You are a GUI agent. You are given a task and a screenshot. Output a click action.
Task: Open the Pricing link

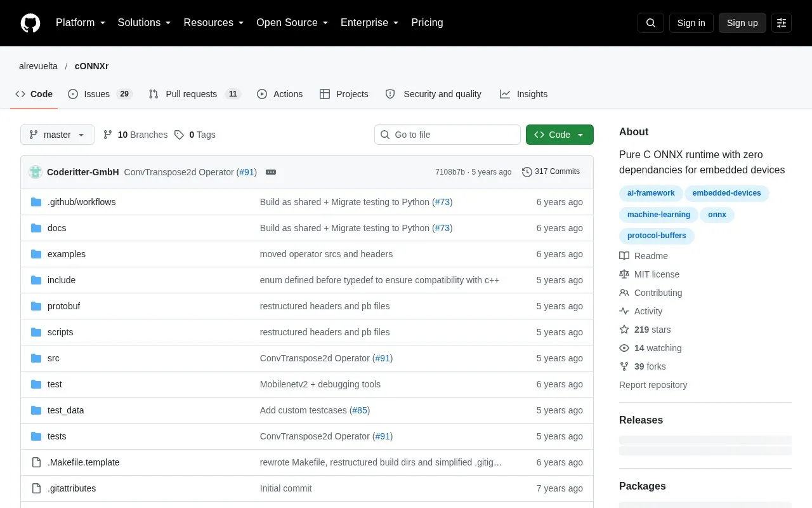(427, 23)
